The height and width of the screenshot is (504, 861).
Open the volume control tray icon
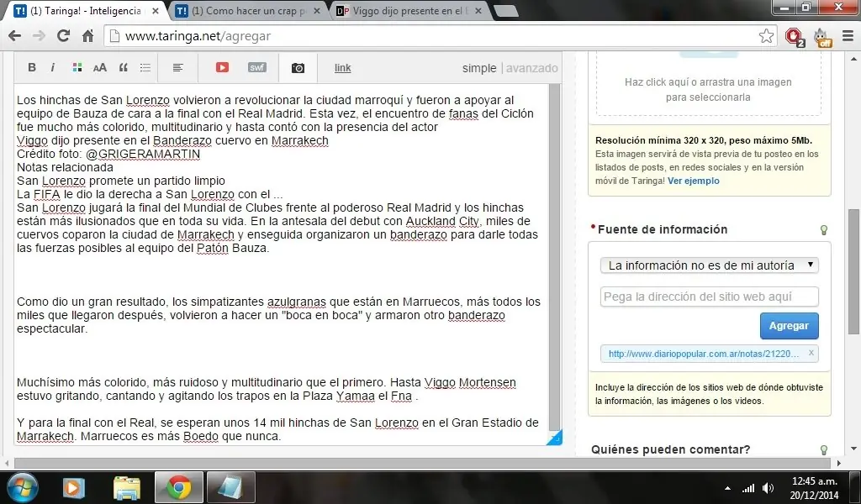769,488
